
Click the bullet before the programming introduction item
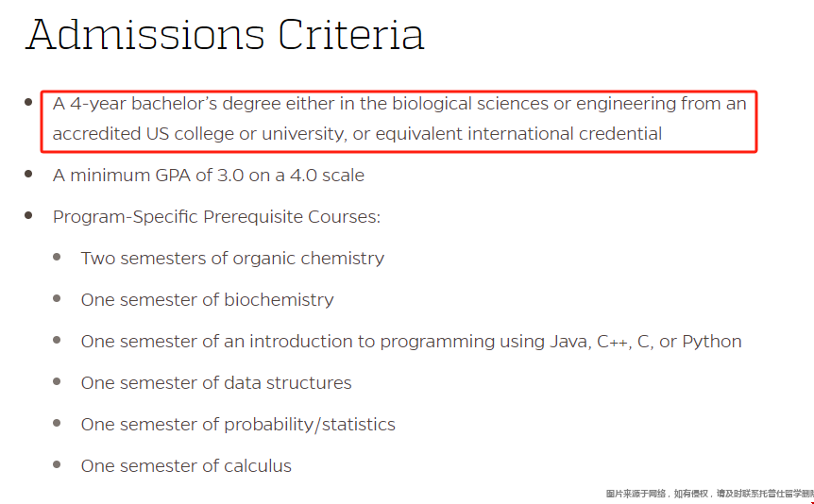(x=57, y=340)
